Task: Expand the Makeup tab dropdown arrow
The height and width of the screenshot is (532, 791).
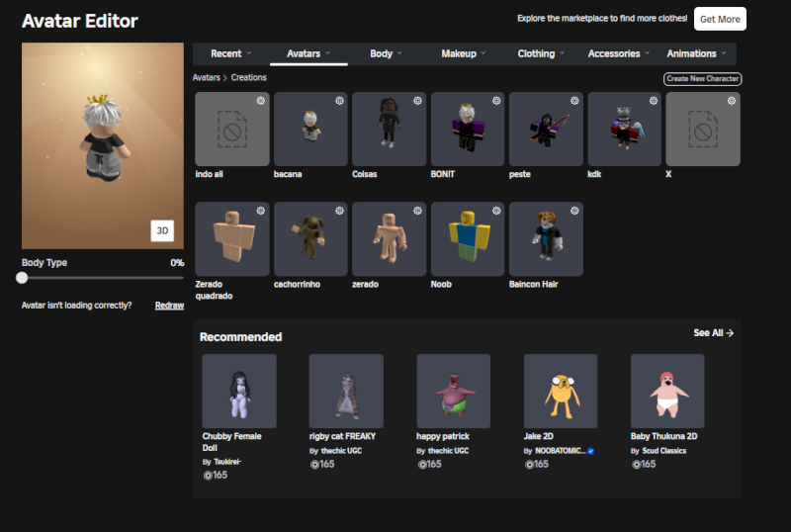Action: coord(483,53)
